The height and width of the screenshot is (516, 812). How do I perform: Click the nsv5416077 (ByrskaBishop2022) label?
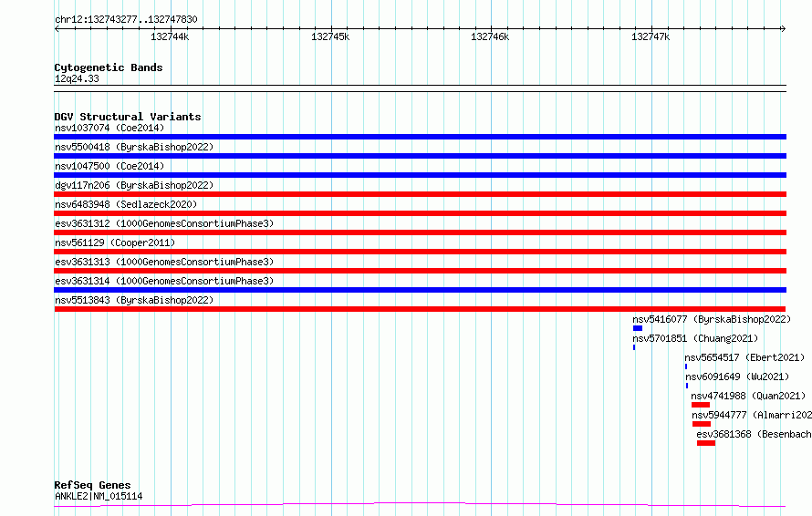tap(712, 319)
